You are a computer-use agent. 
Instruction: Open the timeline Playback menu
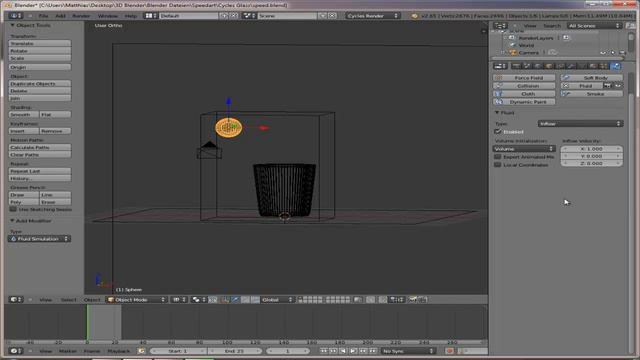point(119,351)
